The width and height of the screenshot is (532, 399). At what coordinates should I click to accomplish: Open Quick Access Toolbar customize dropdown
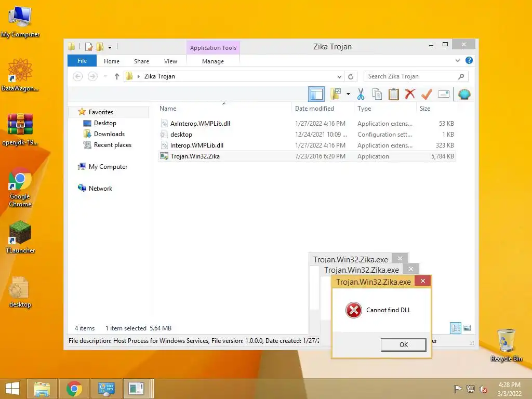[x=110, y=47]
